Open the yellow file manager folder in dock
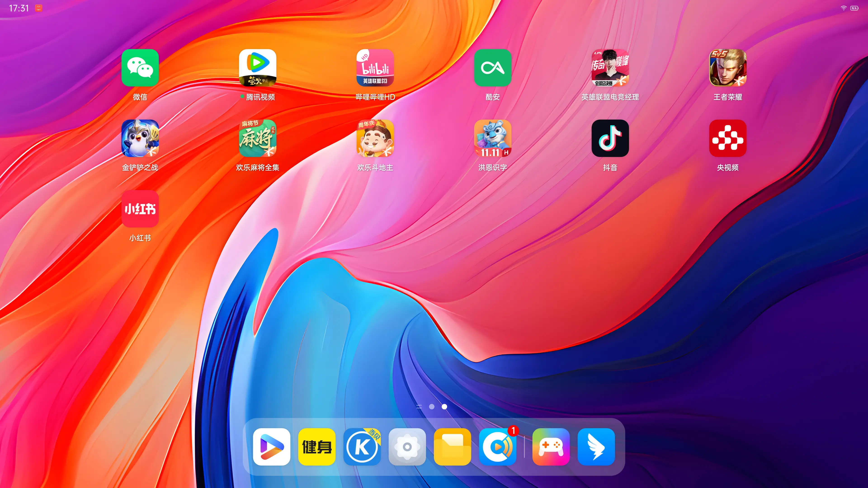 tap(452, 447)
